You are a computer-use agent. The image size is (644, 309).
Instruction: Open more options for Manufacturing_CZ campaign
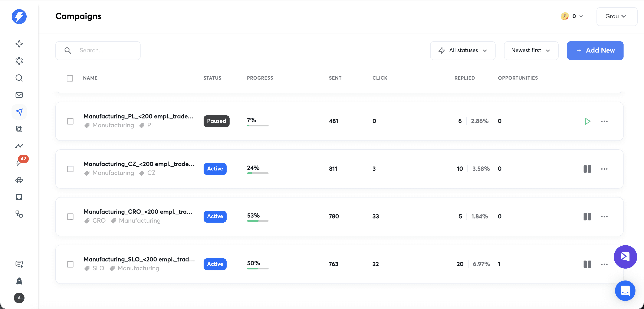604,169
